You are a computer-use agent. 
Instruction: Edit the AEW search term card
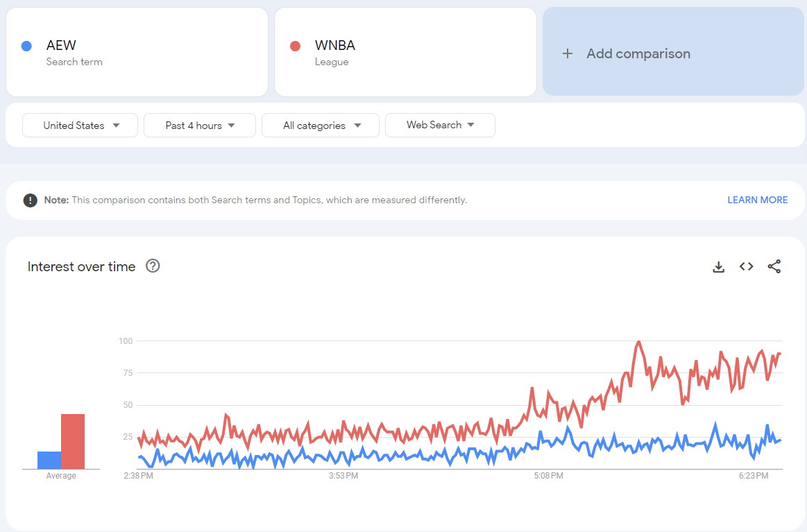pos(137,52)
